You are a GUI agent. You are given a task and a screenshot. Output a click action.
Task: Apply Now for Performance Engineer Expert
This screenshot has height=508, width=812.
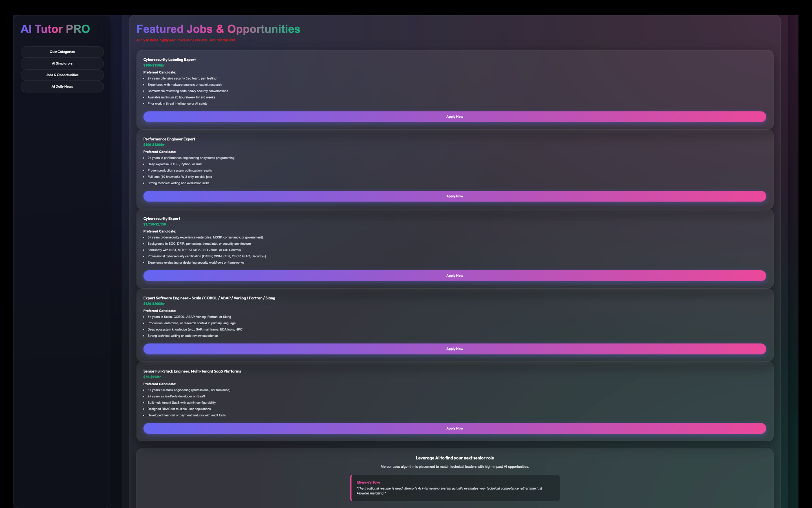coord(455,196)
